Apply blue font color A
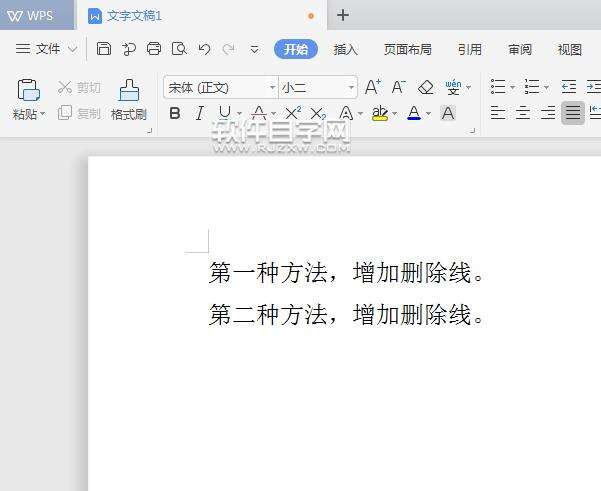The width and height of the screenshot is (601, 491). (x=414, y=113)
